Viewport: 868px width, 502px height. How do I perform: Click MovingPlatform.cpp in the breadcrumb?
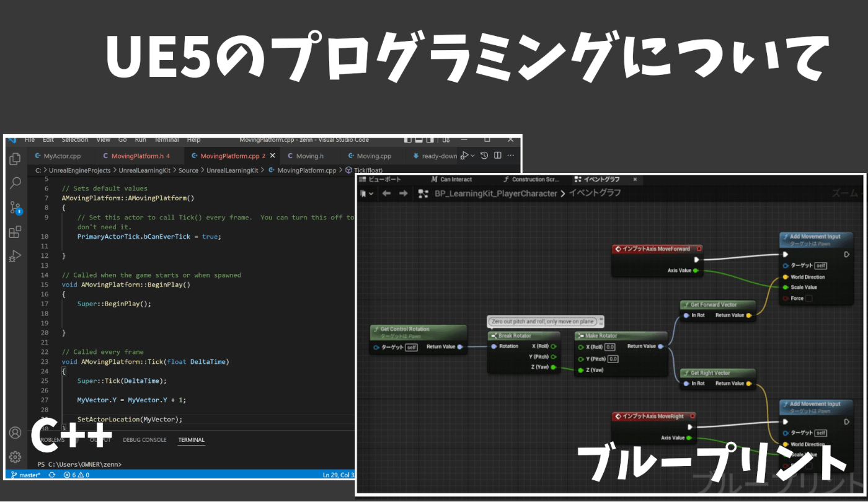[x=306, y=170]
